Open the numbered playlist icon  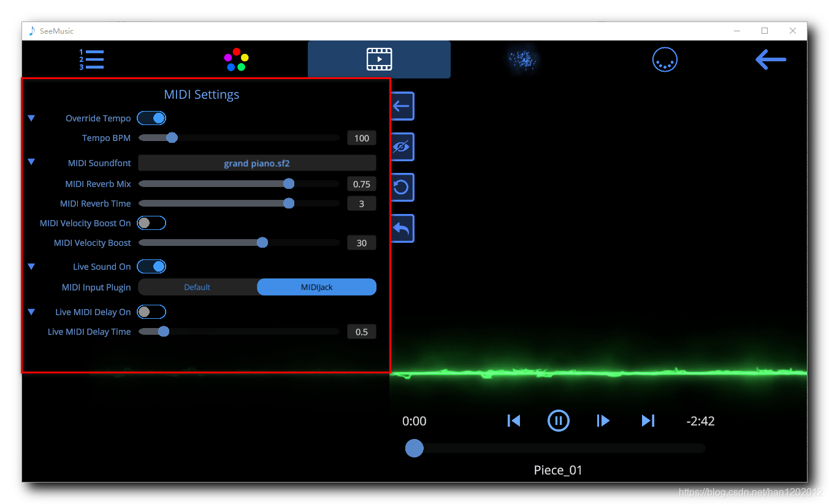[91, 59]
